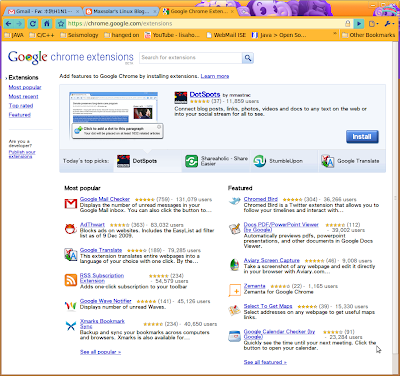
Task: Open the Zemanta extension link
Action: click(x=255, y=286)
